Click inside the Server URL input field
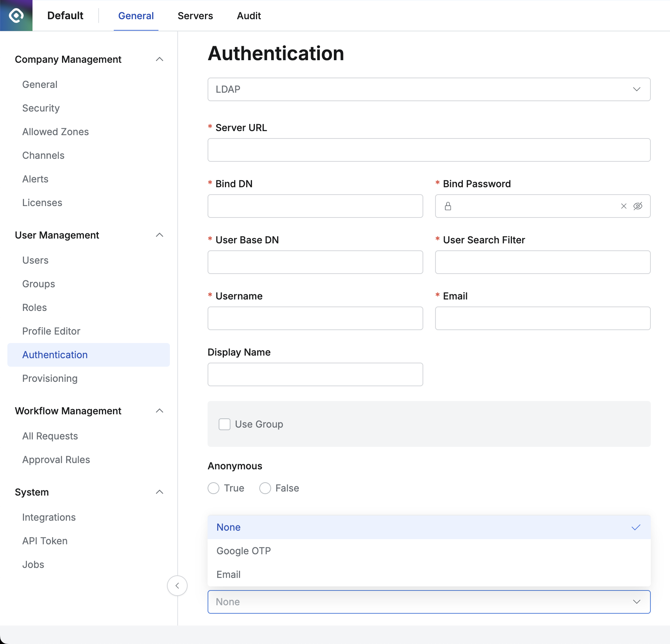670x644 pixels. [428, 150]
